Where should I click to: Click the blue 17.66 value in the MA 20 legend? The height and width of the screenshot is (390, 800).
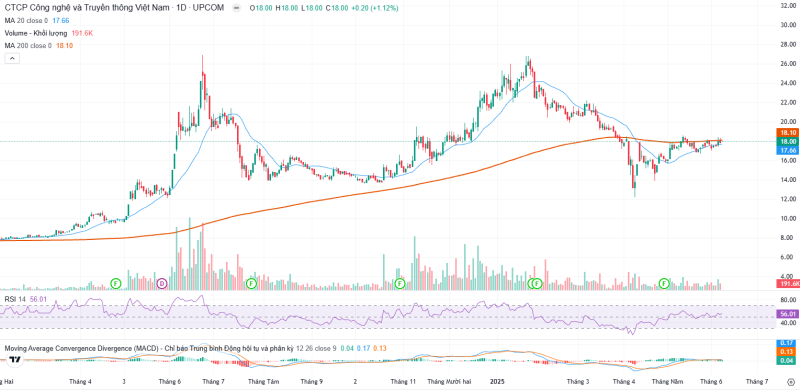click(x=61, y=21)
